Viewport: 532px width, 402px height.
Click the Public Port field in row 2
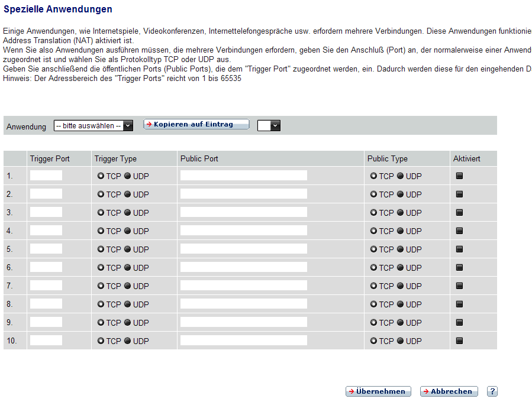(243, 194)
